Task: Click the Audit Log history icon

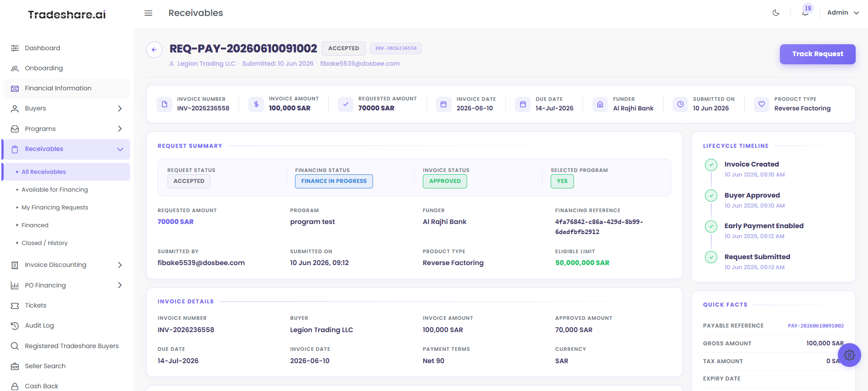Action: pyautogui.click(x=15, y=326)
